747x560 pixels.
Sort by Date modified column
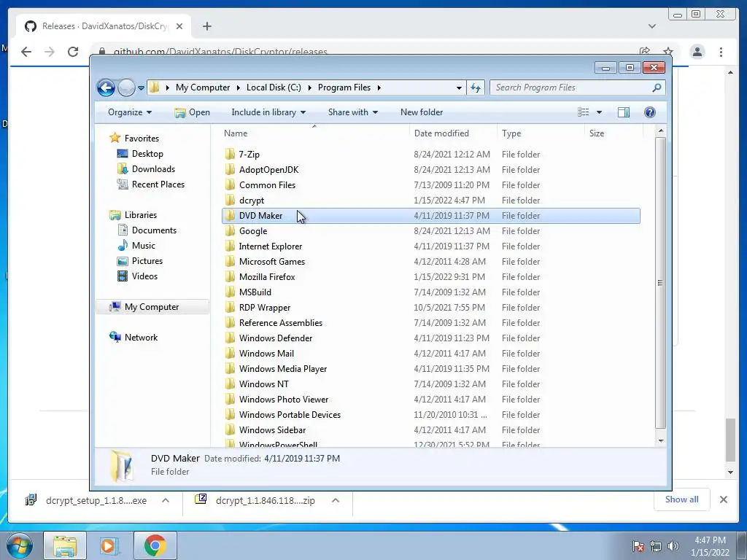tap(453, 133)
